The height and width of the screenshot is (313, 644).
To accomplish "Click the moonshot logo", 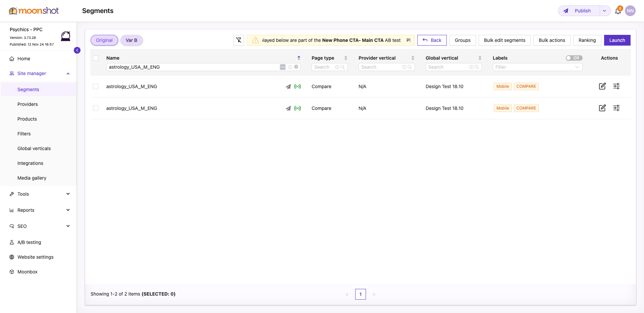I will 34,11.
